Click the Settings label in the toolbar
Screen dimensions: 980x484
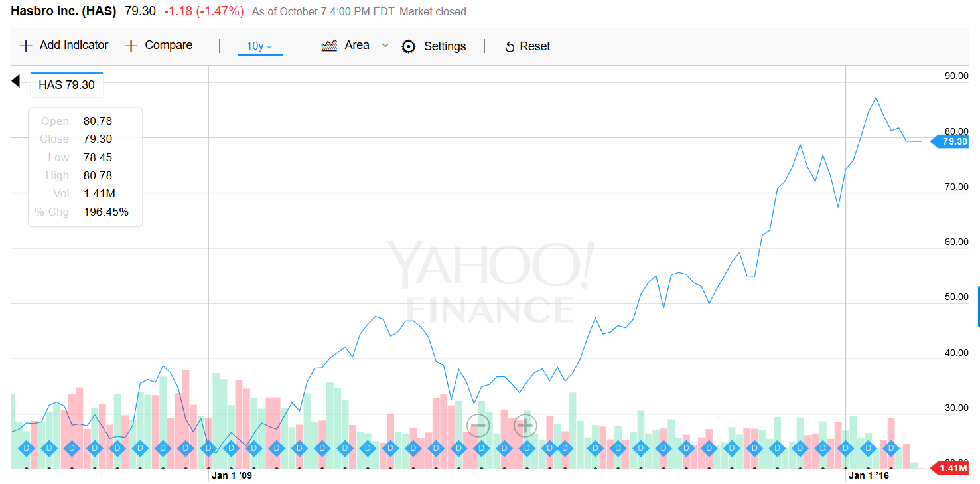445,46
